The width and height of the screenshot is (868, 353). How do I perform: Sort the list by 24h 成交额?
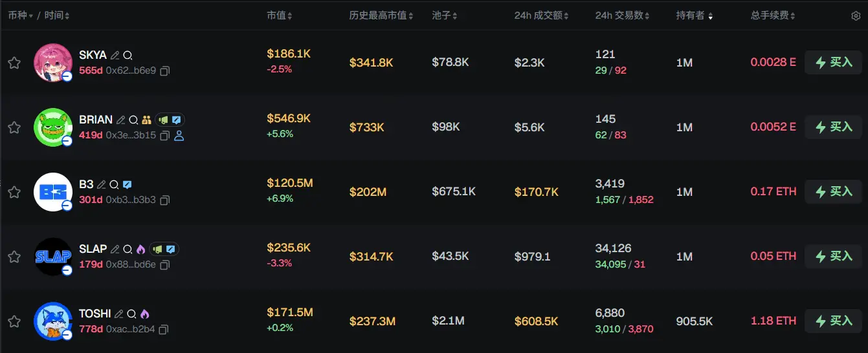point(542,16)
